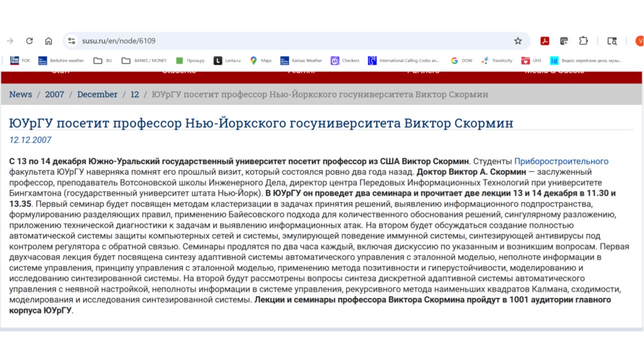
Task: Bookmark this page with the star icon
Action: click(x=518, y=41)
